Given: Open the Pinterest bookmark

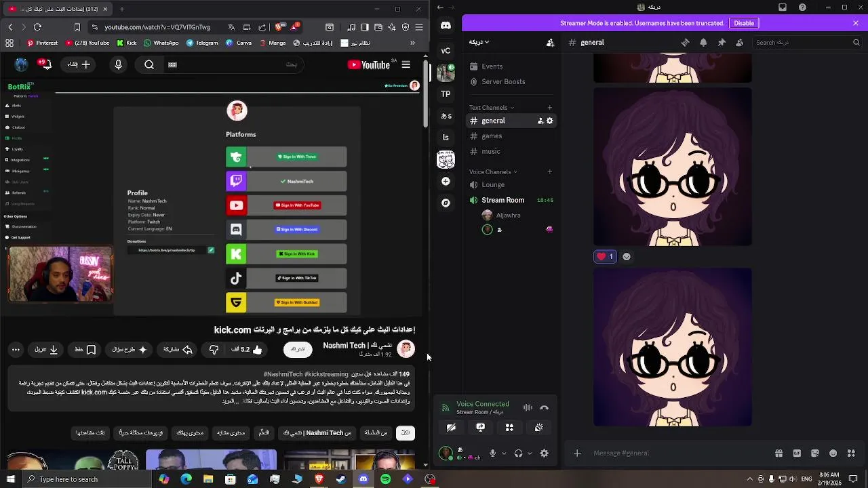Looking at the screenshot, I should 42,43.
